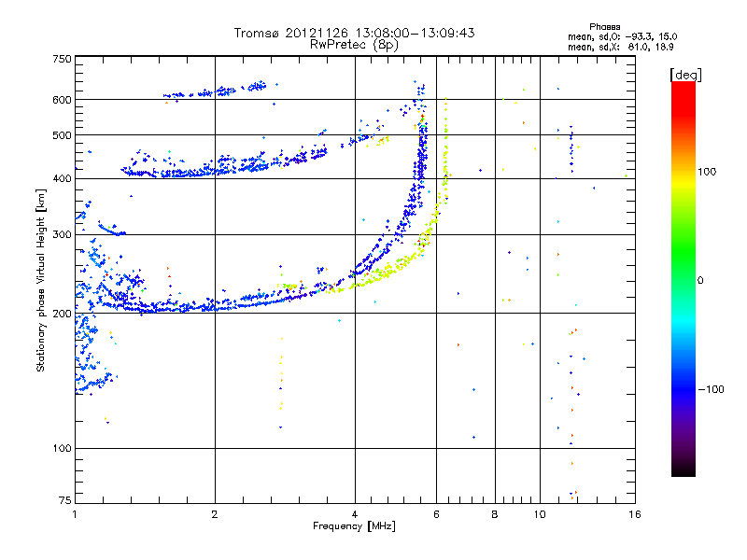Click the x-axis '4' tick label

(355, 514)
